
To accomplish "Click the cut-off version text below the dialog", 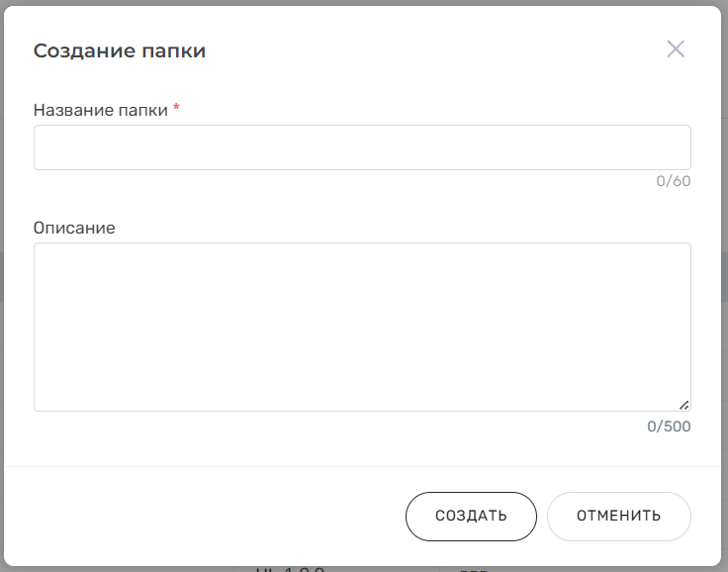I will click(289, 569).
